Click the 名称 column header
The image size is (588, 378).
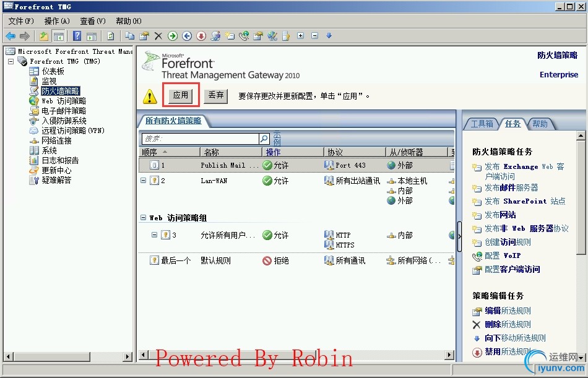coord(231,152)
